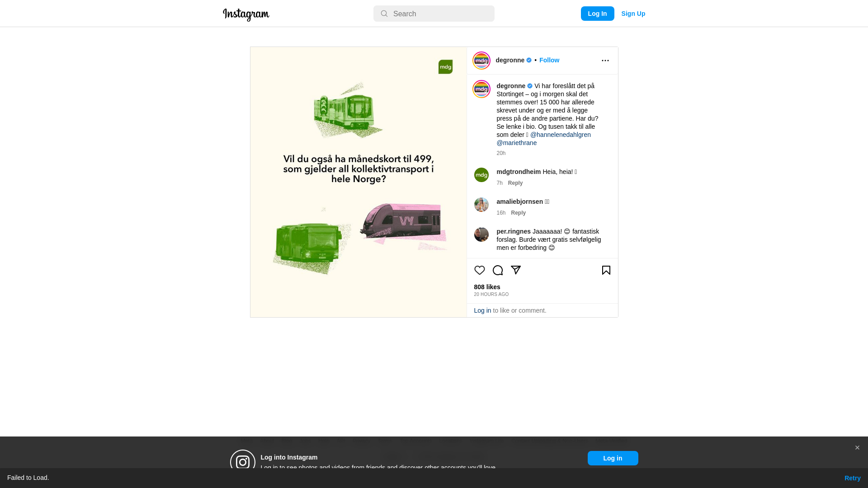
Task: Open amaliebjornsen commenter avatar
Action: pyautogui.click(x=481, y=205)
